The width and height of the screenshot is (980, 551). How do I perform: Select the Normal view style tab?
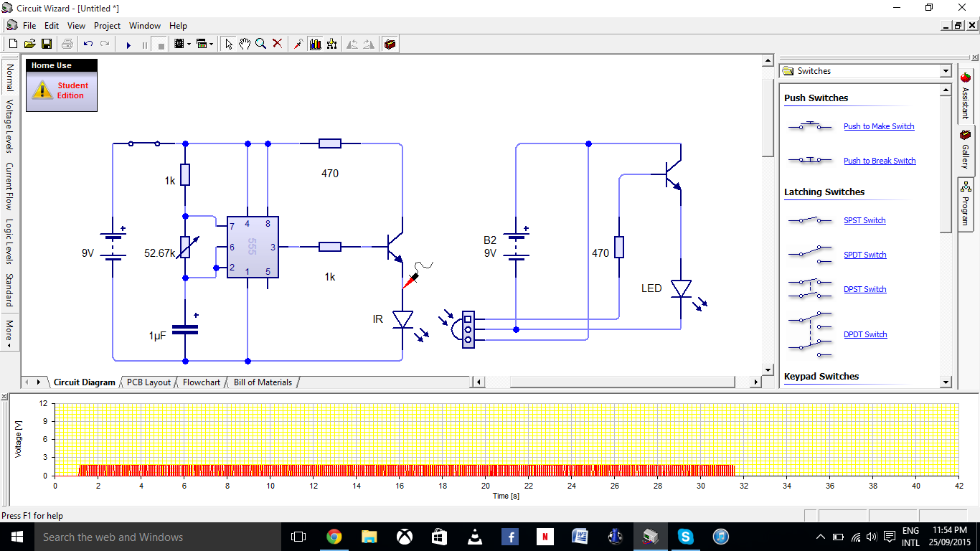pyautogui.click(x=9, y=77)
